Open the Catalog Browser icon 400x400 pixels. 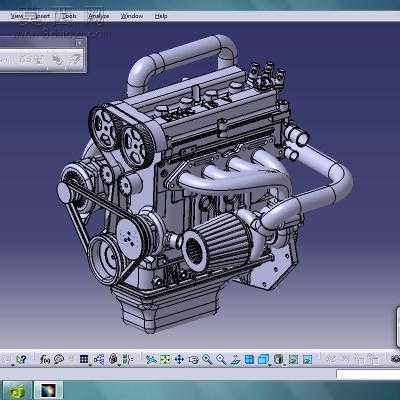click(128, 359)
